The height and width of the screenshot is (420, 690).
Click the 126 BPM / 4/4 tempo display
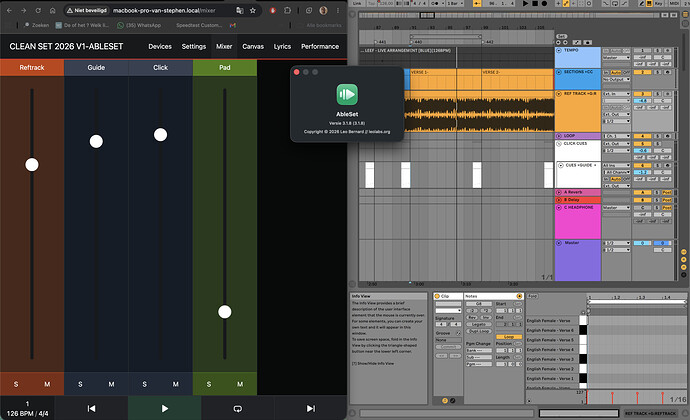(x=27, y=413)
